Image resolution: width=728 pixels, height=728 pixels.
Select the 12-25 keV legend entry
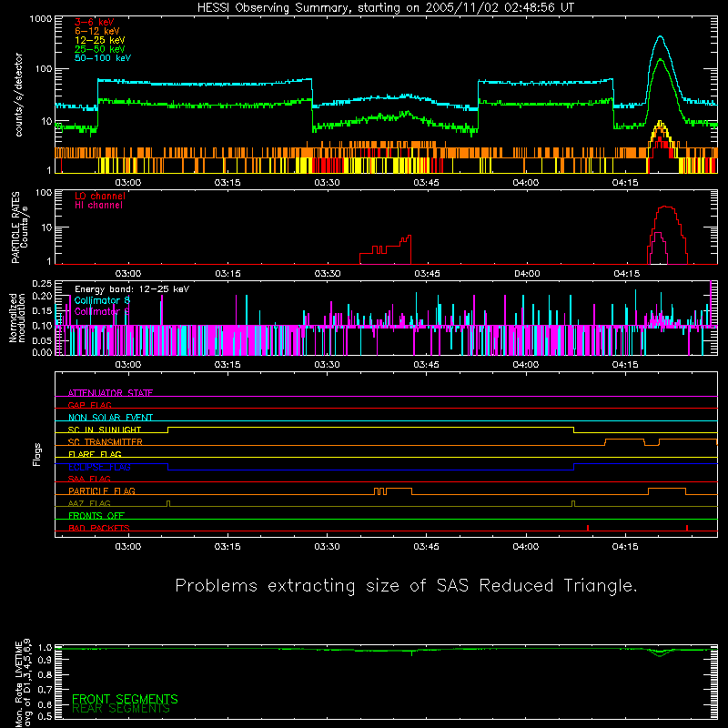click(100, 40)
